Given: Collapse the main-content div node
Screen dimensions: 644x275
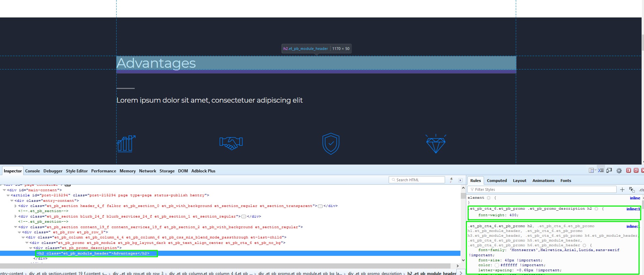Looking at the screenshot, I should 4,190.
